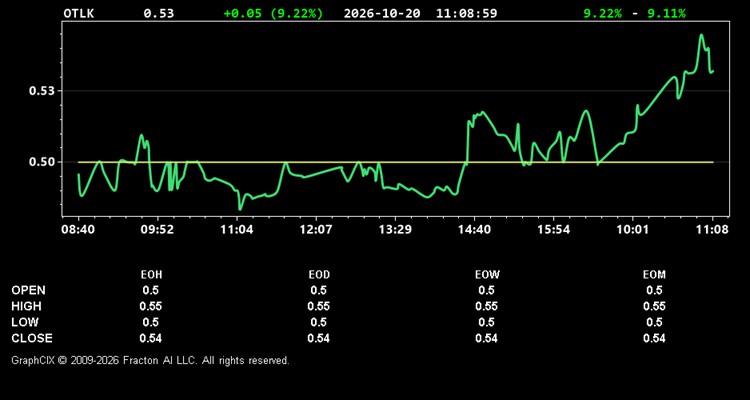
Task: Click the EOW HIGH value 0.55
Action: click(486, 306)
